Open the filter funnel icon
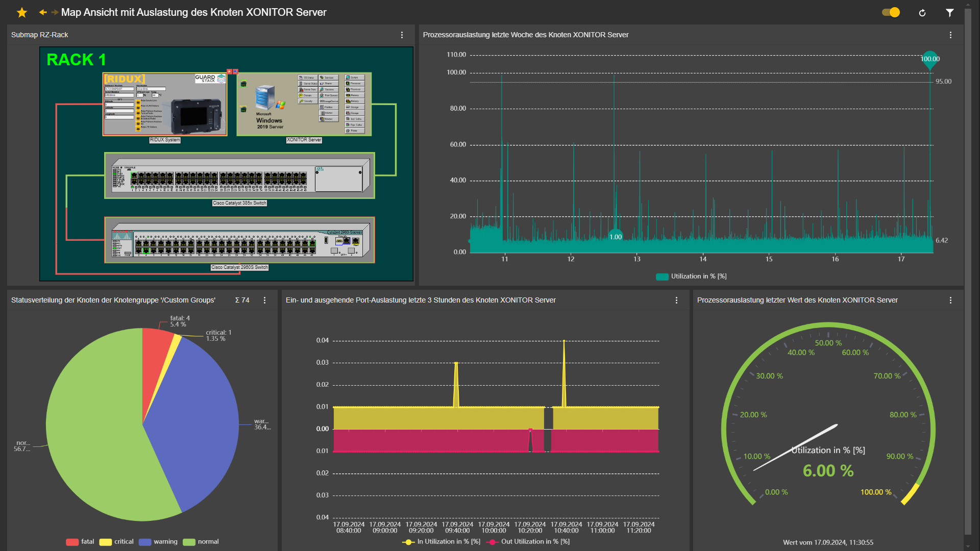Image resolution: width=980 pixels, height=551 pixels. click(949, 13)
